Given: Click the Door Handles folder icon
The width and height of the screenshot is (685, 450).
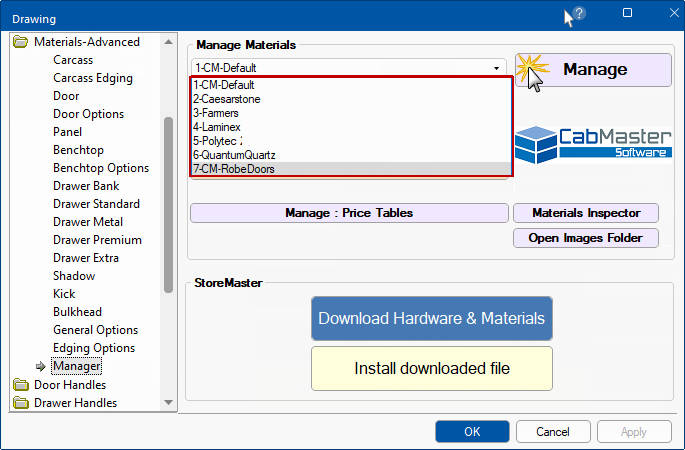Looking at the screenshot, I should point(21,385).
